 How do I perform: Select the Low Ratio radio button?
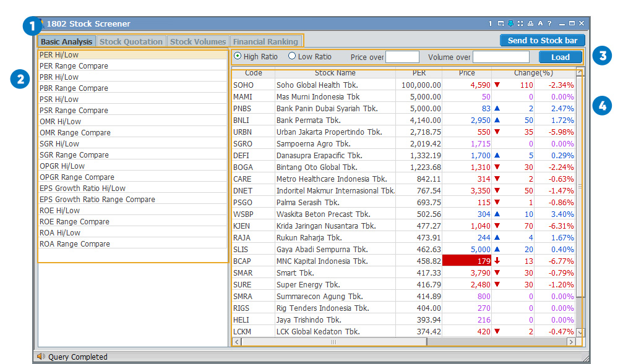pyautogui.click(x=292, y=56)
